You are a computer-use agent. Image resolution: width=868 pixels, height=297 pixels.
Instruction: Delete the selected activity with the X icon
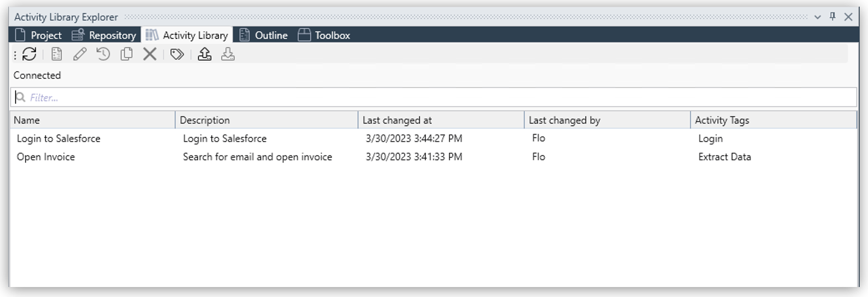click(149, 54)
